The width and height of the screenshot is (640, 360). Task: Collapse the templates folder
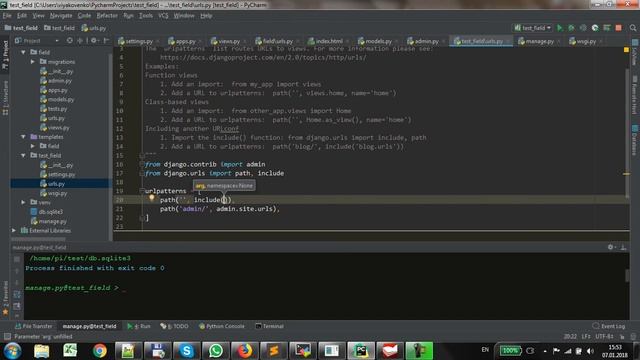click(x=23, y=137)
